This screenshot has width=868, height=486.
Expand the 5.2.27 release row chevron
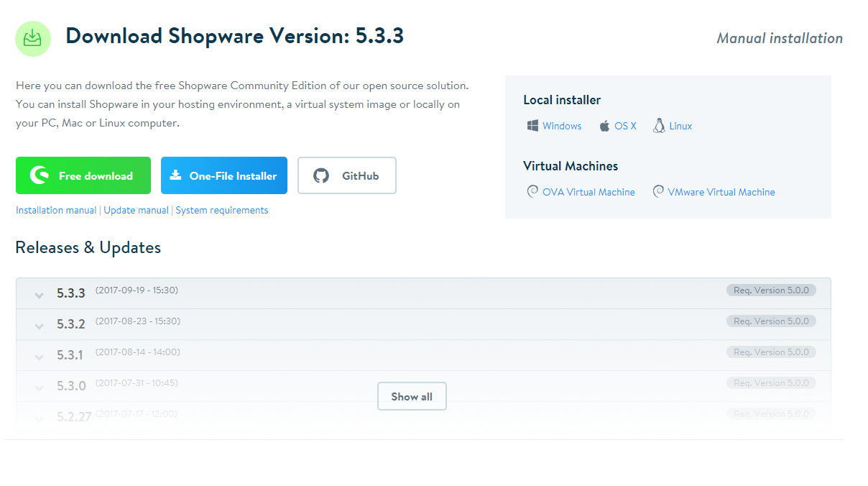coord(39,418)
